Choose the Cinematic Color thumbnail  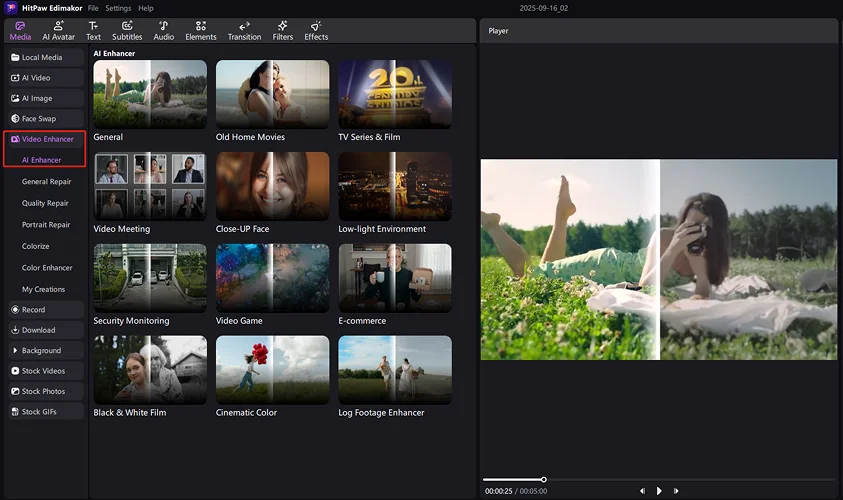click(x=272, y=370)
